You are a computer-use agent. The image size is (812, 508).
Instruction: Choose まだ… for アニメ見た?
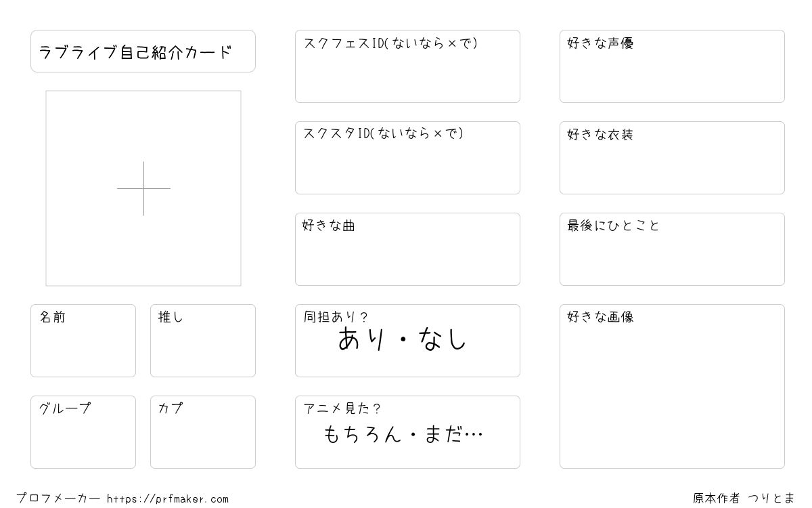point(454,433)
